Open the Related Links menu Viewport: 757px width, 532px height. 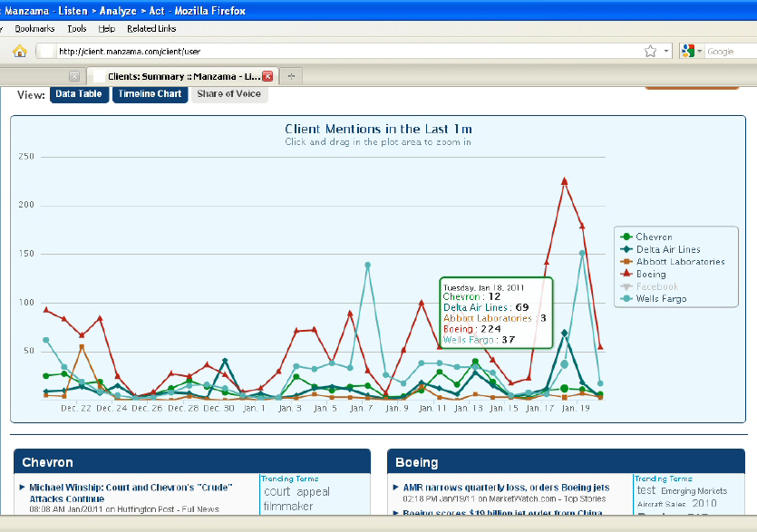point(151,28)
